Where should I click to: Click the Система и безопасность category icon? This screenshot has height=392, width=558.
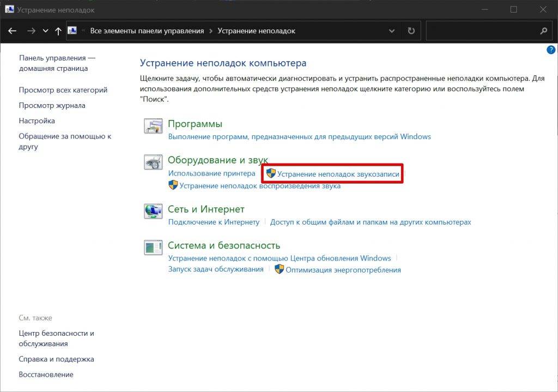coord(153,248)
